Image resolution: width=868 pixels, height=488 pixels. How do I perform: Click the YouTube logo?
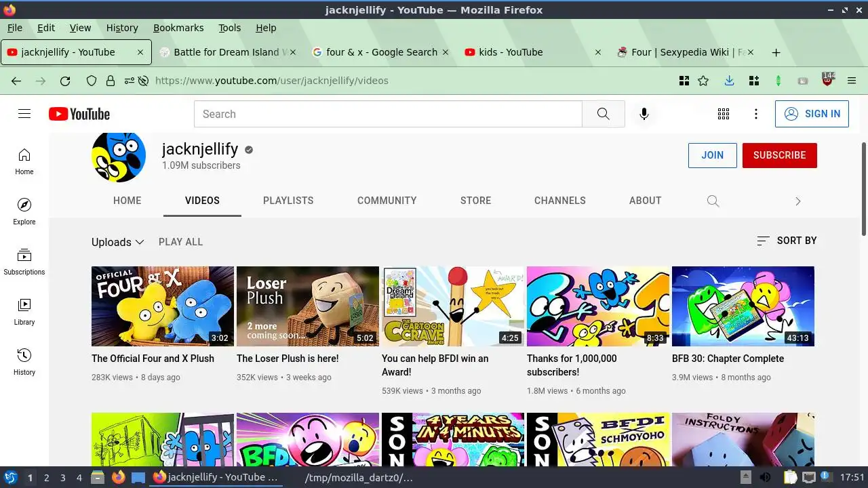click(x=79, y=114)
